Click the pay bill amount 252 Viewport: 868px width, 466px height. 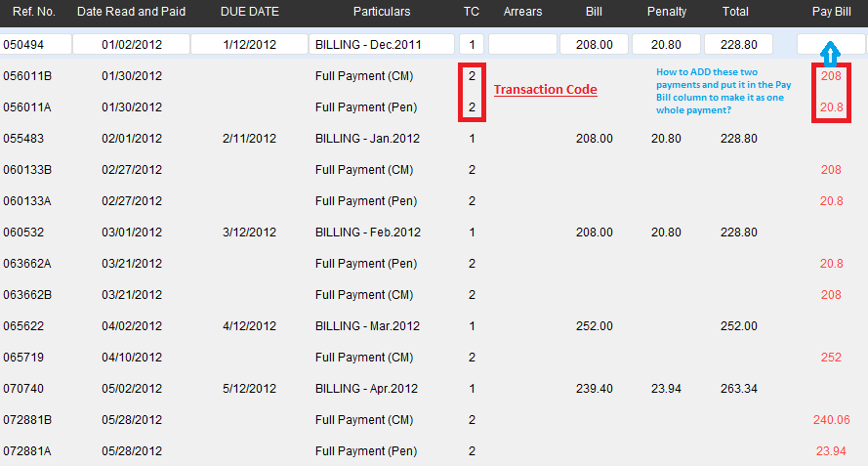point(831,358)
